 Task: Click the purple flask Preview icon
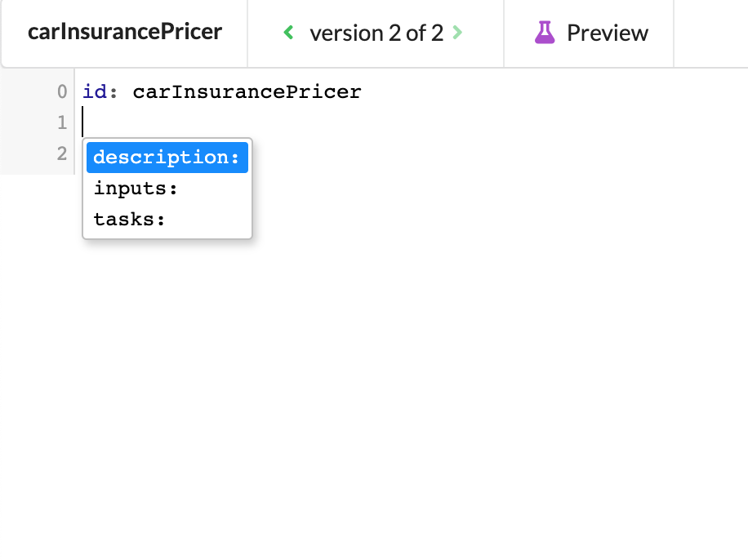point(545,33)
